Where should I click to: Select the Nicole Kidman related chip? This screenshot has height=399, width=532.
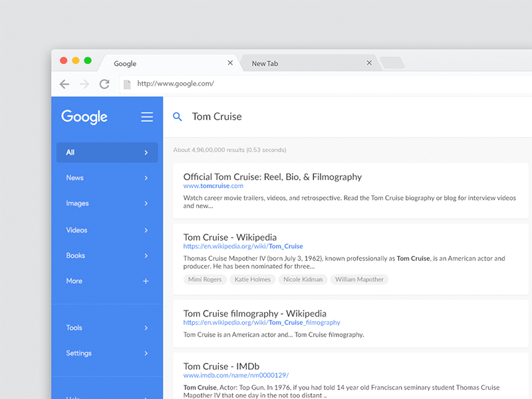303,279
